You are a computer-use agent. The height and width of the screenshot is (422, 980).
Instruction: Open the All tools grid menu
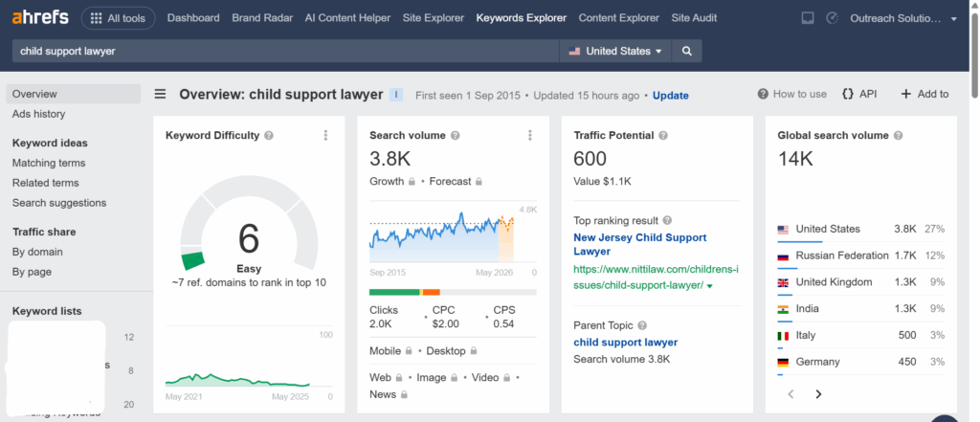(x=118, y=18)
